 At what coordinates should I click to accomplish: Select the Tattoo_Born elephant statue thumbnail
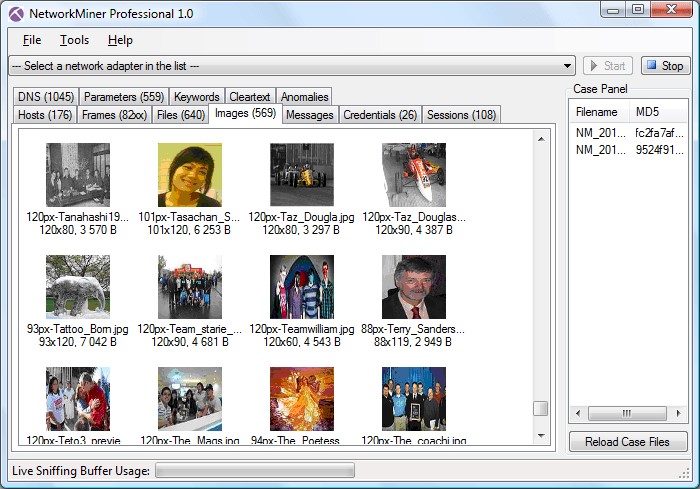pos(78,287)
